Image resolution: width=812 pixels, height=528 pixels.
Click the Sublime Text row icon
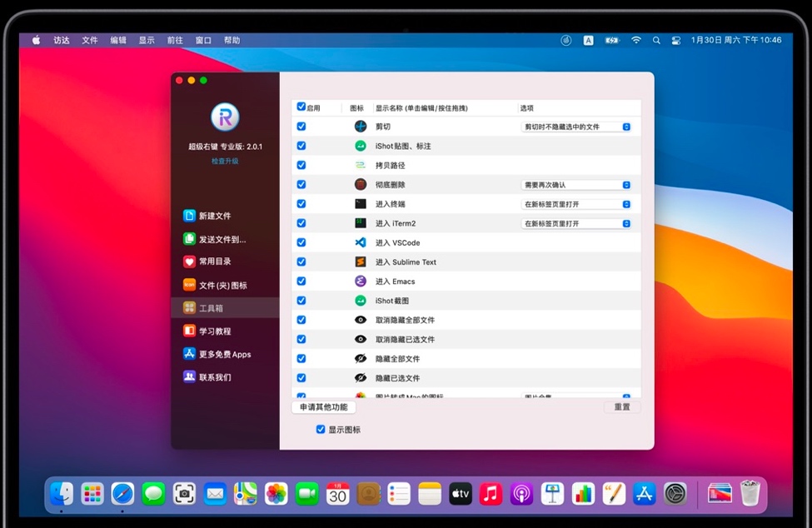tap(360, 262)
